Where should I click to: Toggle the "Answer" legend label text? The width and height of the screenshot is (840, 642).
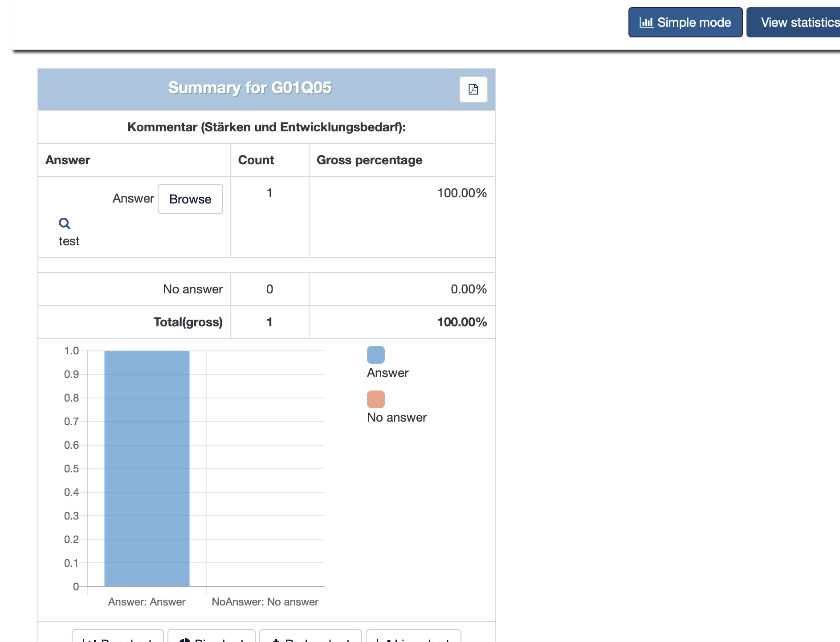click(387, 373)
